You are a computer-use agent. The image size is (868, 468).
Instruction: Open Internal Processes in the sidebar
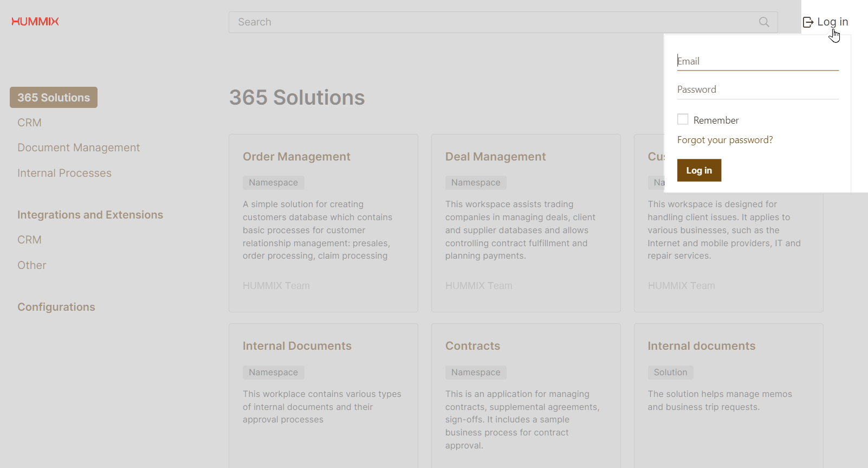[x=64, y=173]
